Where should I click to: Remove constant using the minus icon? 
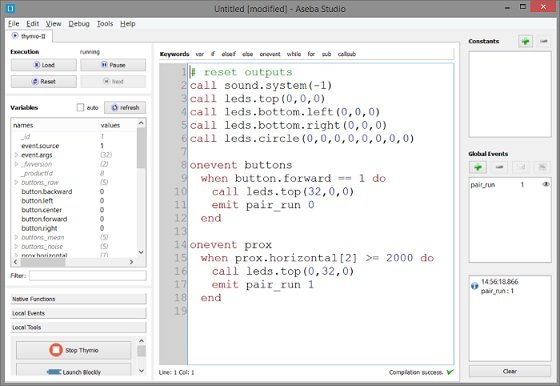tap(544, 41)
